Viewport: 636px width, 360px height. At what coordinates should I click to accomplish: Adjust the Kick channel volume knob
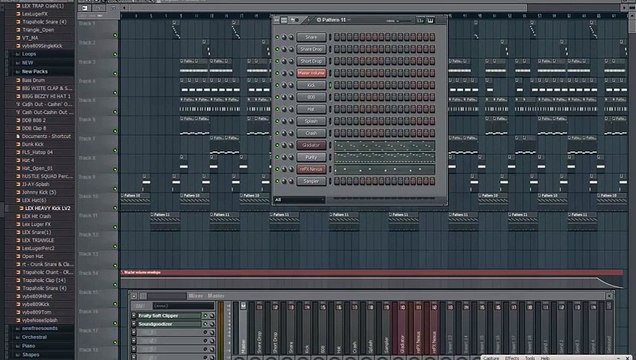(x=291, y=85)
